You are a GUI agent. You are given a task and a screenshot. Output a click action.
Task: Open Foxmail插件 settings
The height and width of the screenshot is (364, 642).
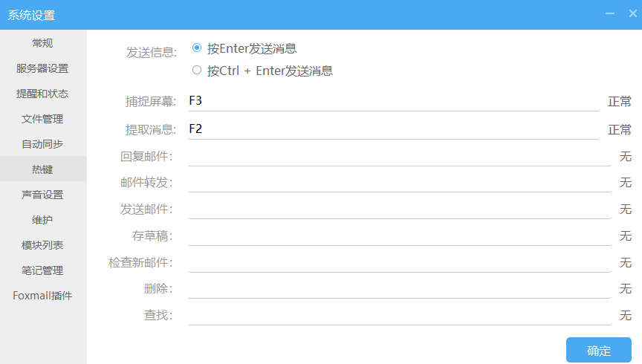coord(42,296)
